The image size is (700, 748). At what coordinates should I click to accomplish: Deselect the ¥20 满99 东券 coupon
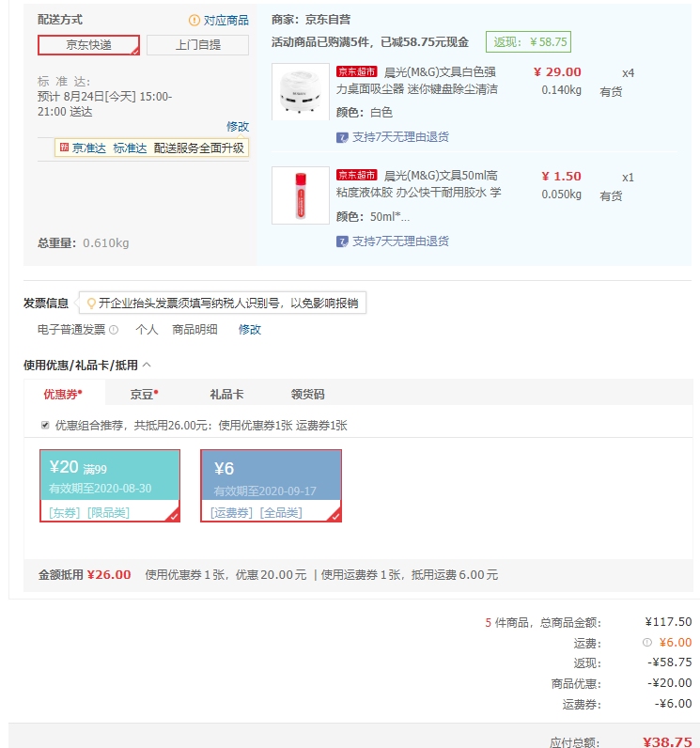pyautogui.click(x=110, y=486)
